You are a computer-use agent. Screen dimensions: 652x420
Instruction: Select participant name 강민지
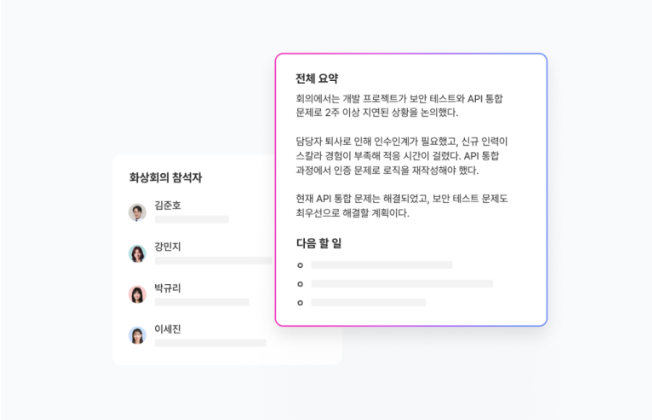click(168, 246)
